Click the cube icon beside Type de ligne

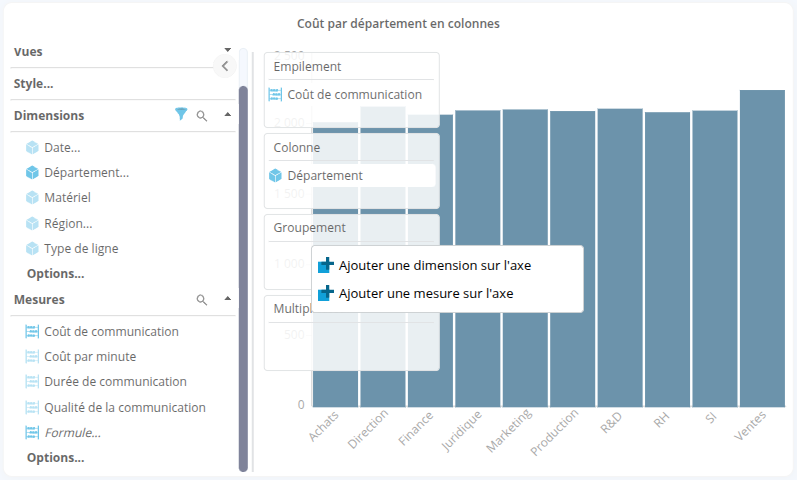point(32,249)
